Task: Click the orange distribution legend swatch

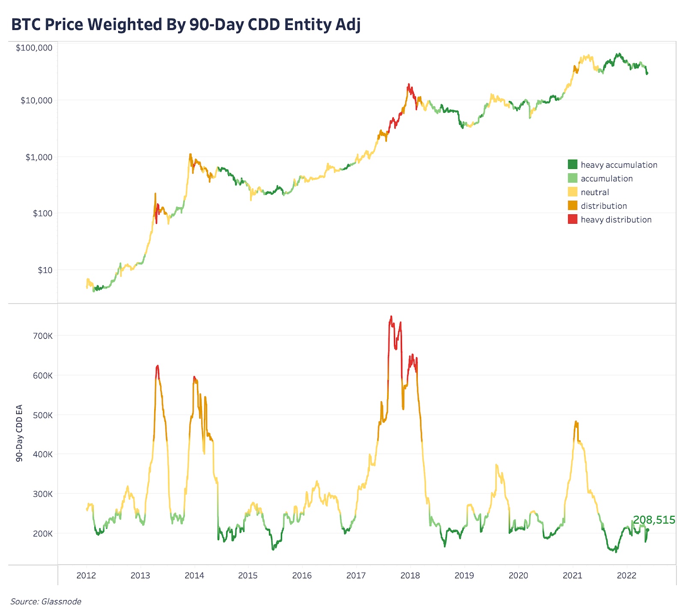Action: coord(572,205)
